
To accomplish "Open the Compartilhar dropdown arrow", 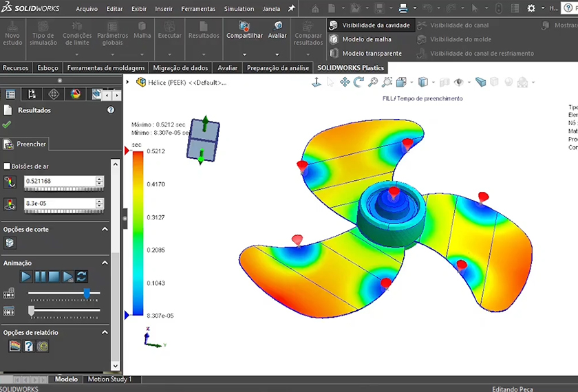I will (x=244, y=54).
